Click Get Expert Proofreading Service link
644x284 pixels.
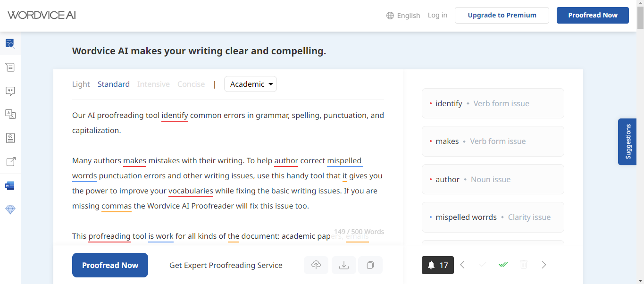click(x=226, y=265)
